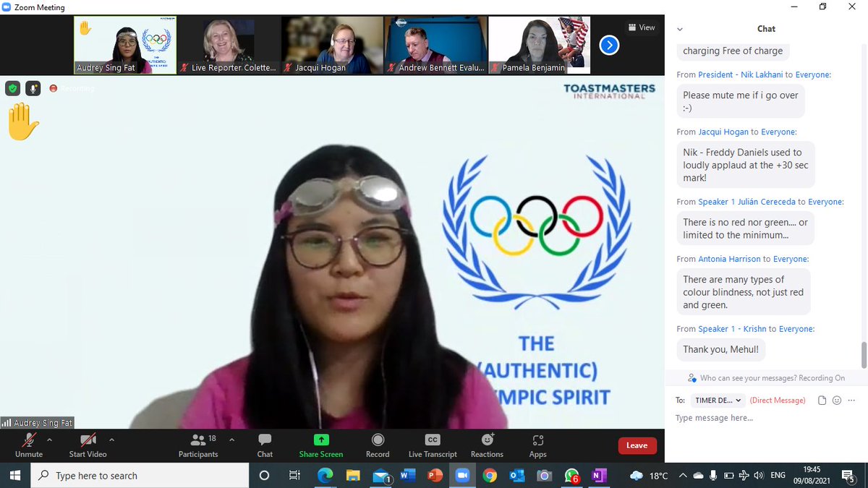Toggle the Chat panel from toolbar
The height and width of the screenshot is (488, 868).
pos(265,445)
